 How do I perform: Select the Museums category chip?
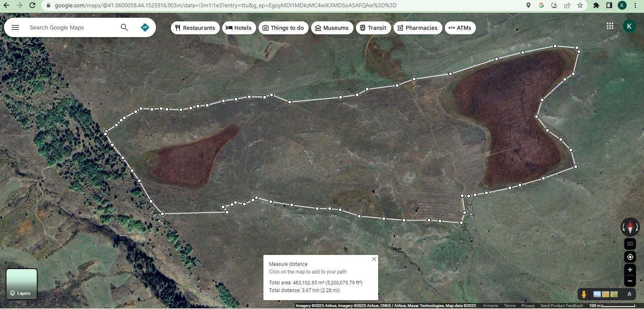pos(332,28)
